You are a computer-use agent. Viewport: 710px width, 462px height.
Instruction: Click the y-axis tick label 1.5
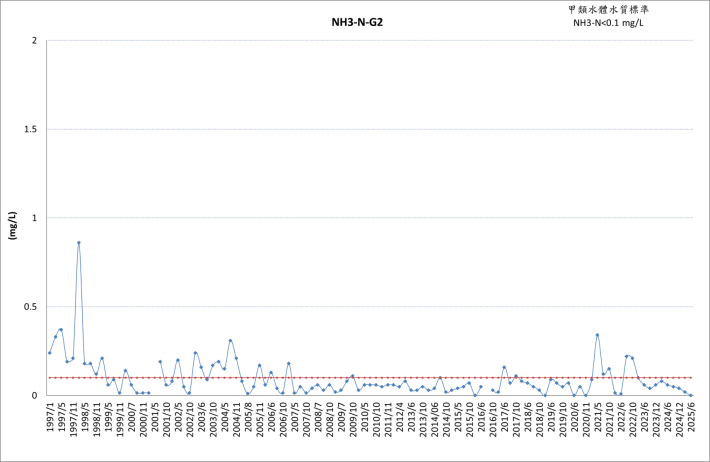point(31,130)
